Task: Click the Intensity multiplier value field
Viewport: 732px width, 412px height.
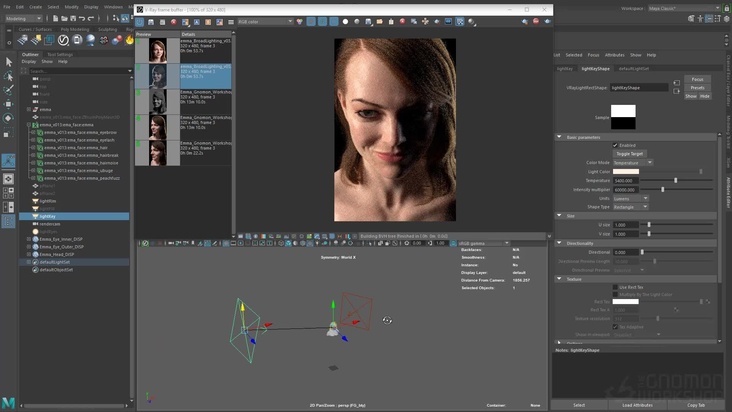Action: tap(626, 189)
